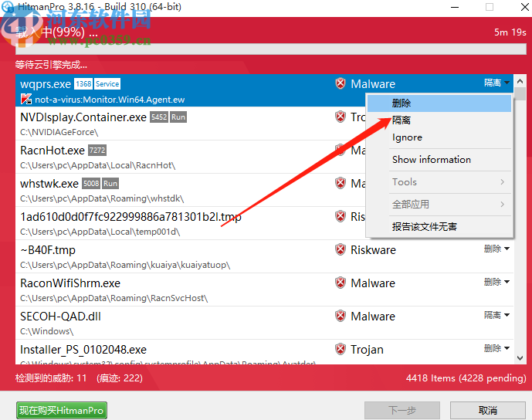Open the 隔离 action dropdown for wqprs.exe
This screenshot has width=532, height=420.
click(496, 83)
